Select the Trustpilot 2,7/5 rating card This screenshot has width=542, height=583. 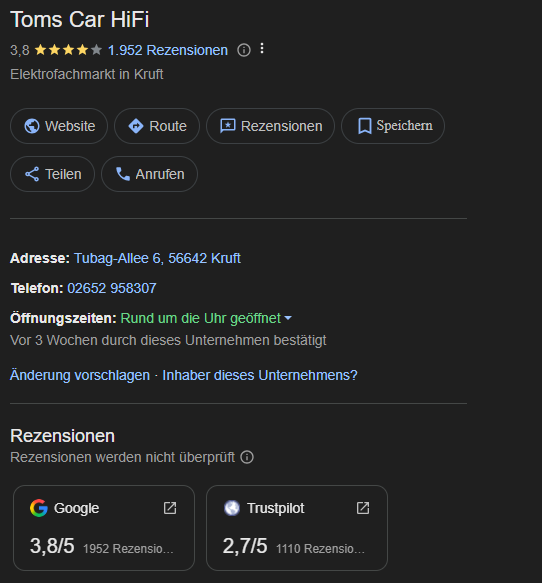coord(297,528)
